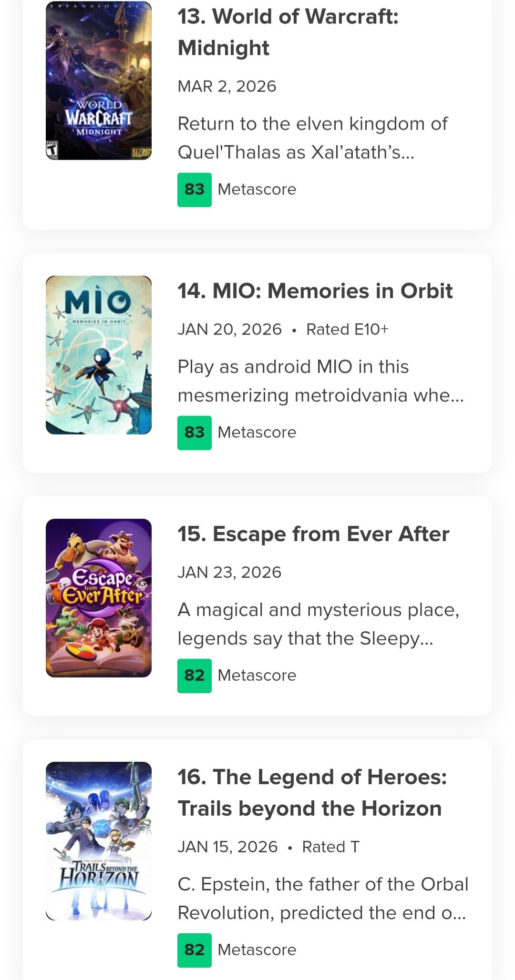Click the 'Rated T' label

coord(330,847)
